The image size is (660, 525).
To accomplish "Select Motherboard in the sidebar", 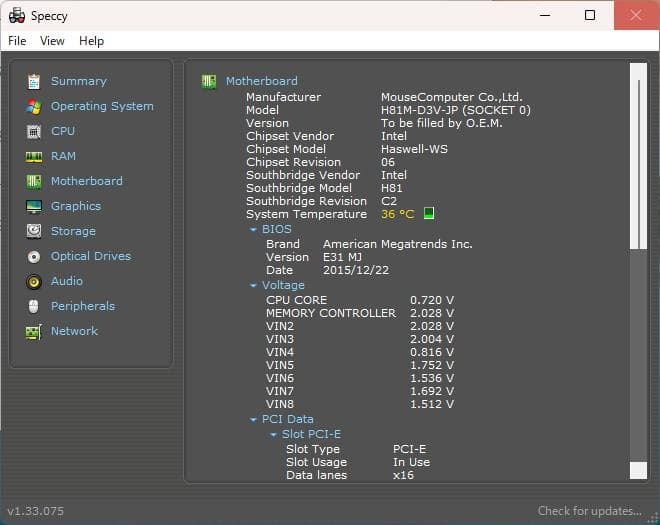I will [87, 181].
